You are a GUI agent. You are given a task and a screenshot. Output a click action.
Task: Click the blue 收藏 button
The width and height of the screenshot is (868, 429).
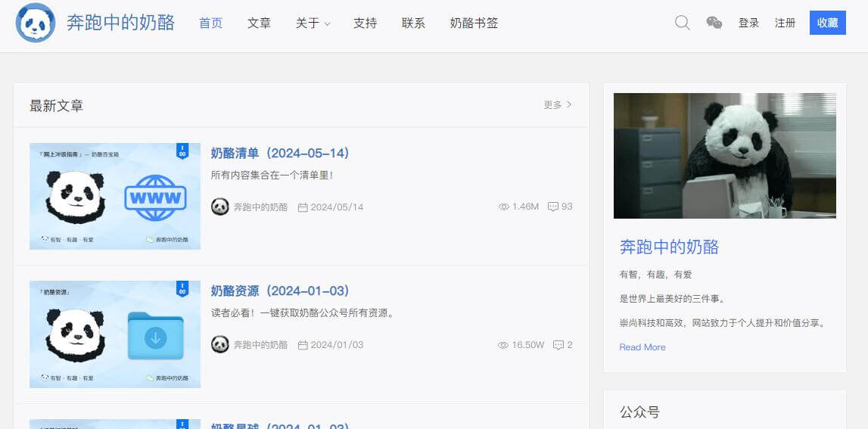click(x=828, y=23)
